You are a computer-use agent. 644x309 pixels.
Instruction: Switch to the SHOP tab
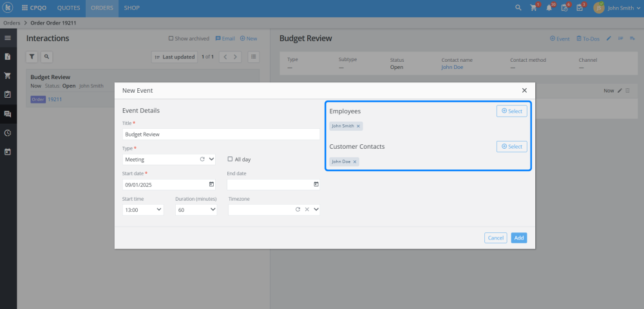131,8
